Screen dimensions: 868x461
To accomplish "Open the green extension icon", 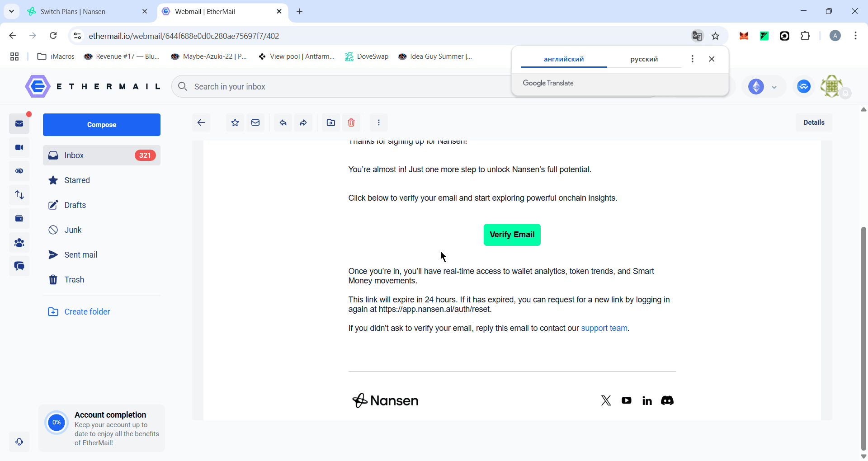I will (764, 36).
